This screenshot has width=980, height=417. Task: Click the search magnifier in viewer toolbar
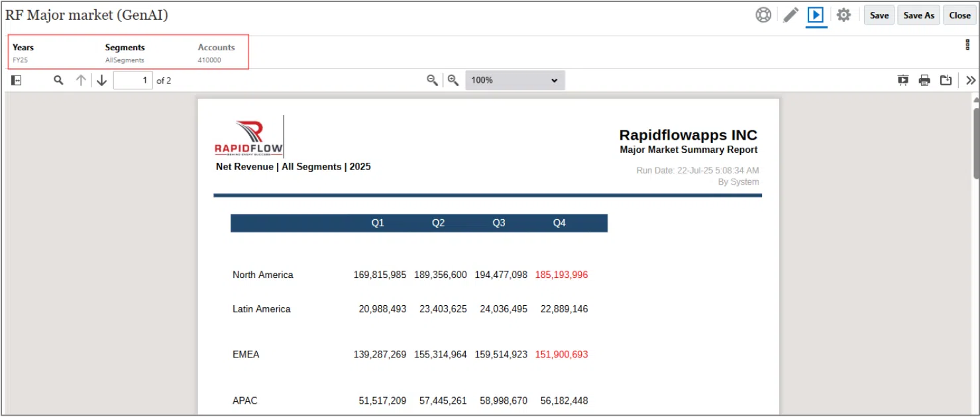[x=58, y=80]
